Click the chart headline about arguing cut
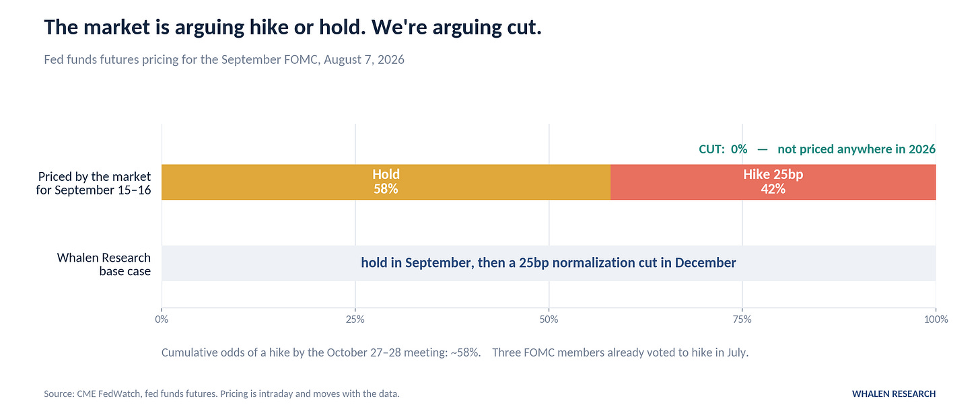The image size is (980, 413). tap(292, 28)
